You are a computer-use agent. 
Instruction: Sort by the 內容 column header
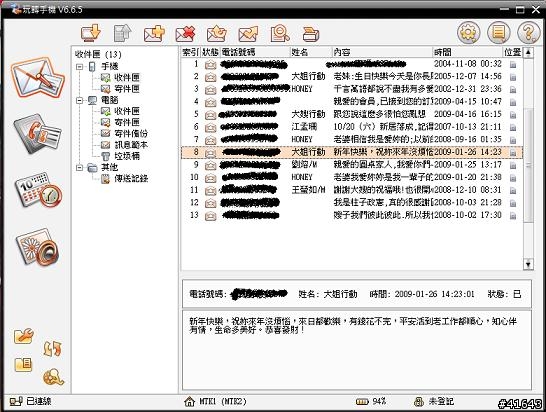point(382,52)
